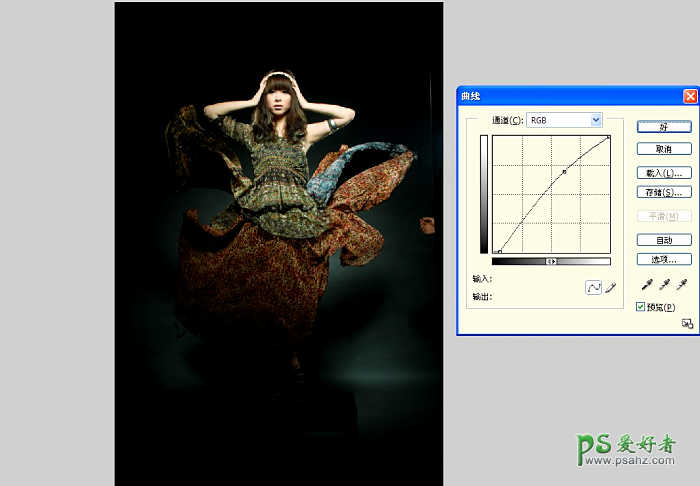700x486 pixels.
Task: Flip the gradient bar direction arrows
Action: (551, 261)
